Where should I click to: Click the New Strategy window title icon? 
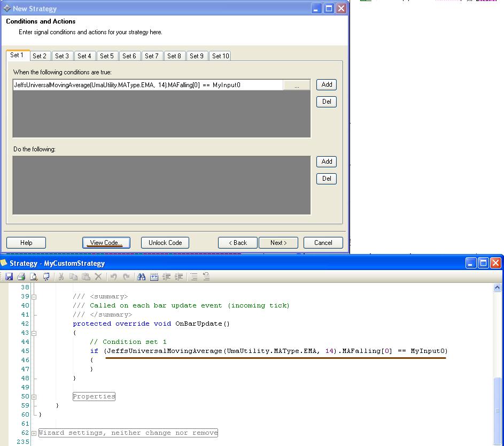pyautogui.click(x=7, y=9)
